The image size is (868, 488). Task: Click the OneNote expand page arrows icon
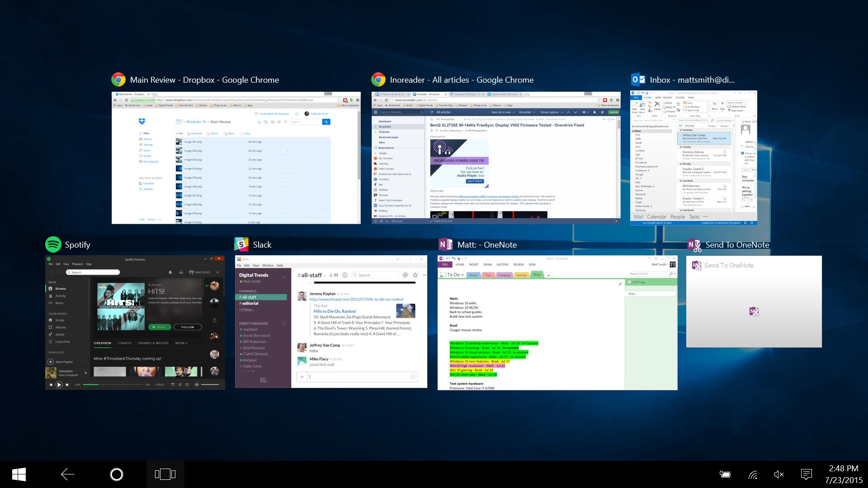[x=620, y=284]
